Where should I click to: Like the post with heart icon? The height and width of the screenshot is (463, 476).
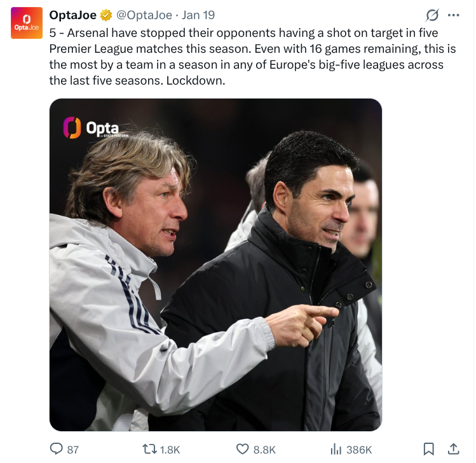(242, 449)
